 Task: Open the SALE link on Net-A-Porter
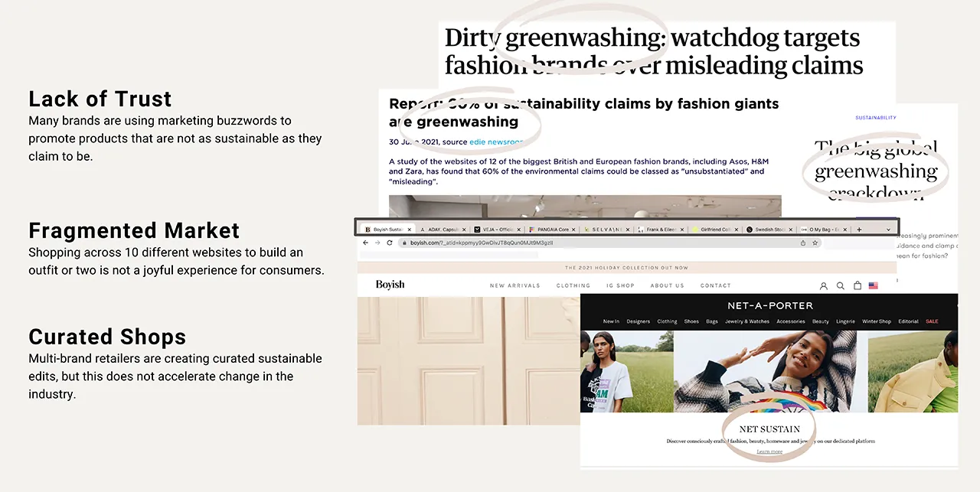click(932, 321)
